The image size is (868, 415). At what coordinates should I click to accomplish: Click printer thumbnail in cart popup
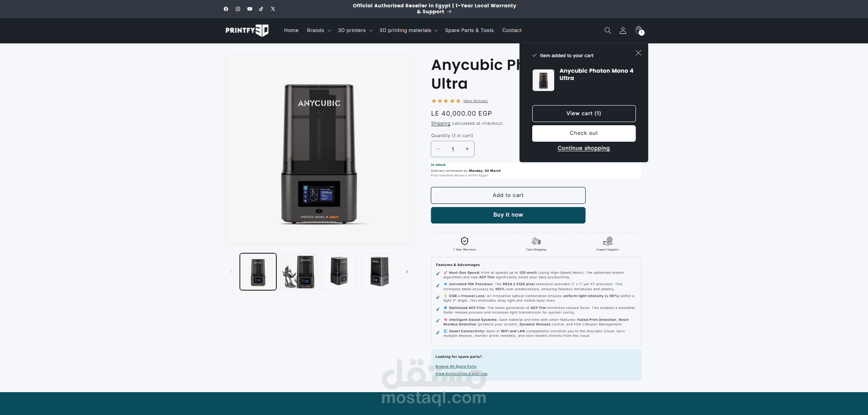(543, 80)
